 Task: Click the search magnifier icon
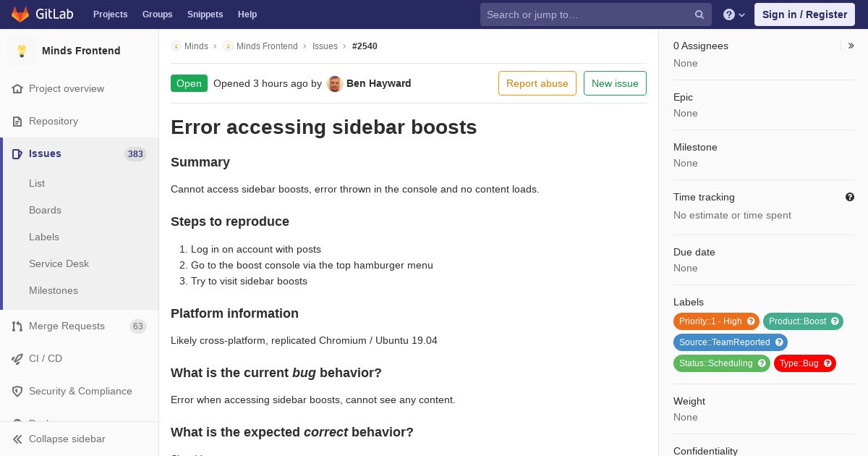click(x=699, y=14)
